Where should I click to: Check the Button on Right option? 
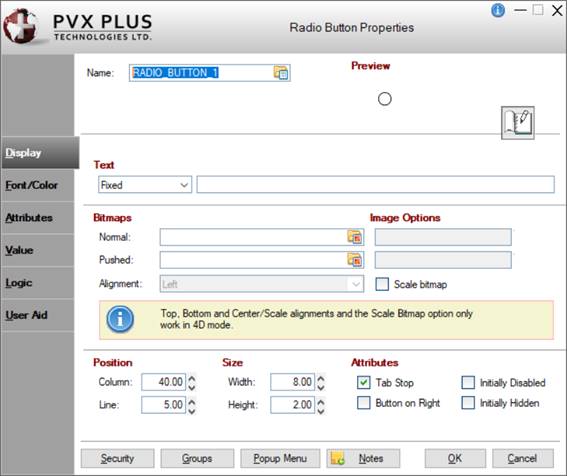pyautogui.click(x=363, y=403)
